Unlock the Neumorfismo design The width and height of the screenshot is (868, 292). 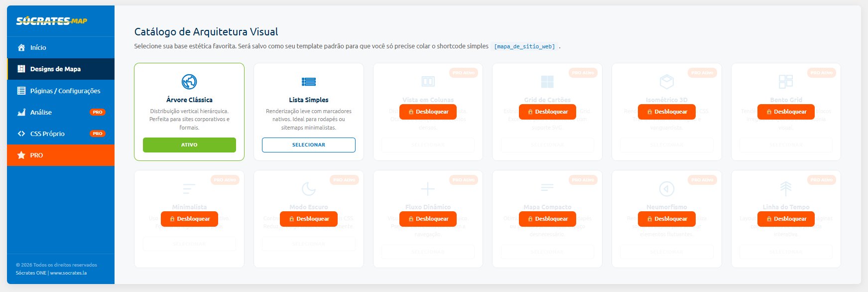coord(666,219)
